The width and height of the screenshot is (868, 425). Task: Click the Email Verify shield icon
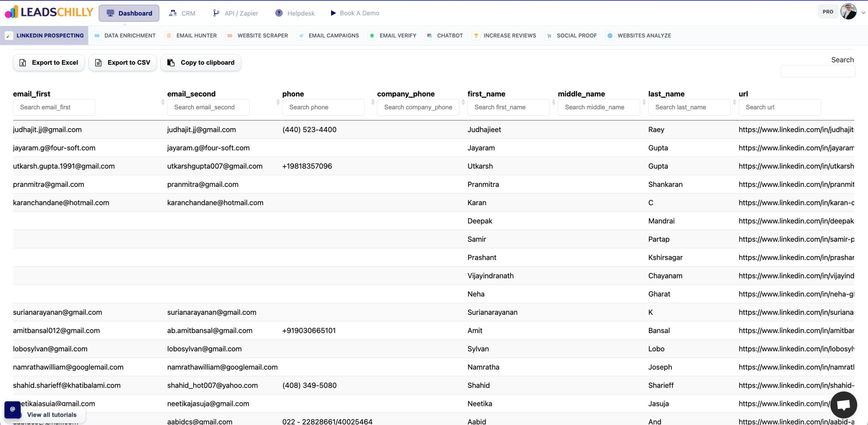pos(372,36)
